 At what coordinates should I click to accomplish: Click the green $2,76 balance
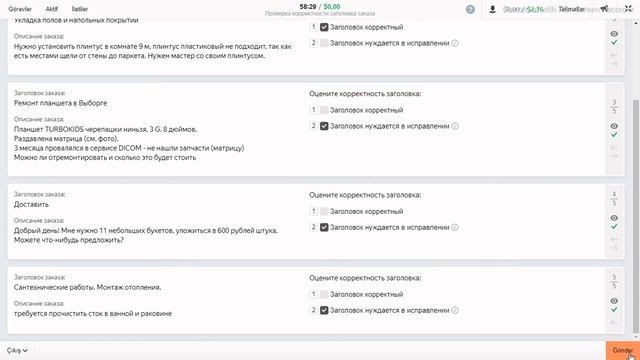(x=535, y=9)
